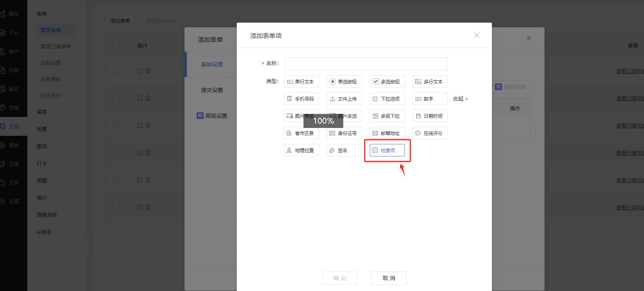Switch to the 提交设置 tab
This screenshot has height=291, width=644.
tap(212, 90)
